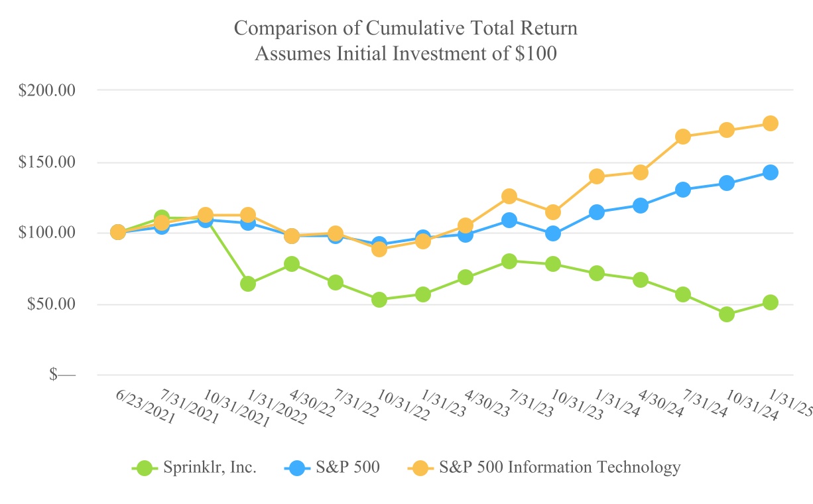Select the orange data point at 1/31/25
This screenshot has width=813, height=504.
[x=770, y=123]
